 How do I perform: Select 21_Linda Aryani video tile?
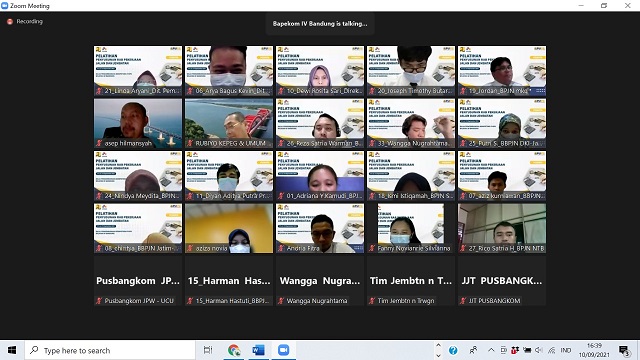tap(138, 71)
